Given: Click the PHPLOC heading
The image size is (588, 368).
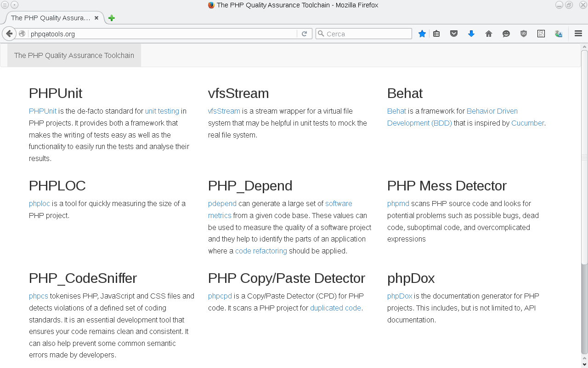Looking at the screenshot, I should pos(57,186).
